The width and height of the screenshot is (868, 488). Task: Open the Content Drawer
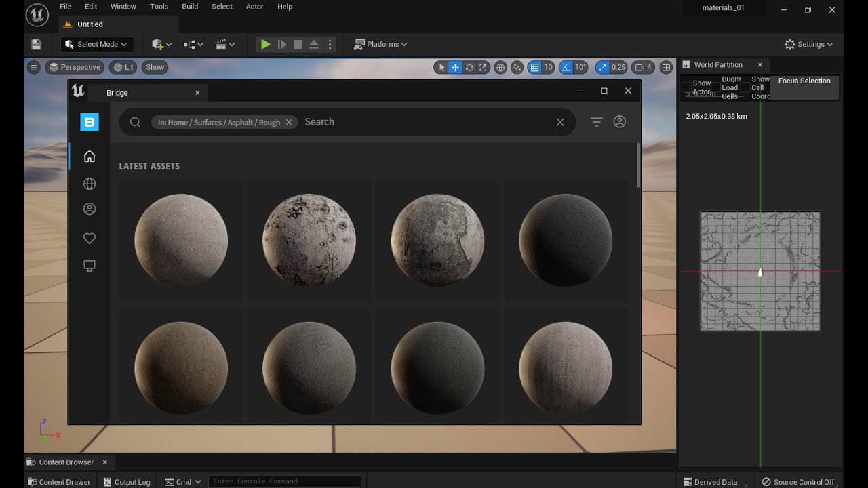[x=58, y=482]
